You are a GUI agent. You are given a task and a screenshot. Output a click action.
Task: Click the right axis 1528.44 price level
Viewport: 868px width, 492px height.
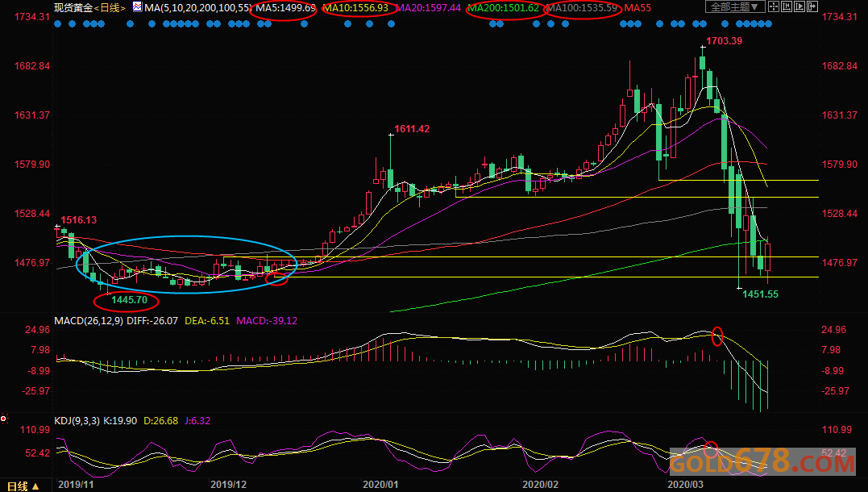(x=839, y=214)
